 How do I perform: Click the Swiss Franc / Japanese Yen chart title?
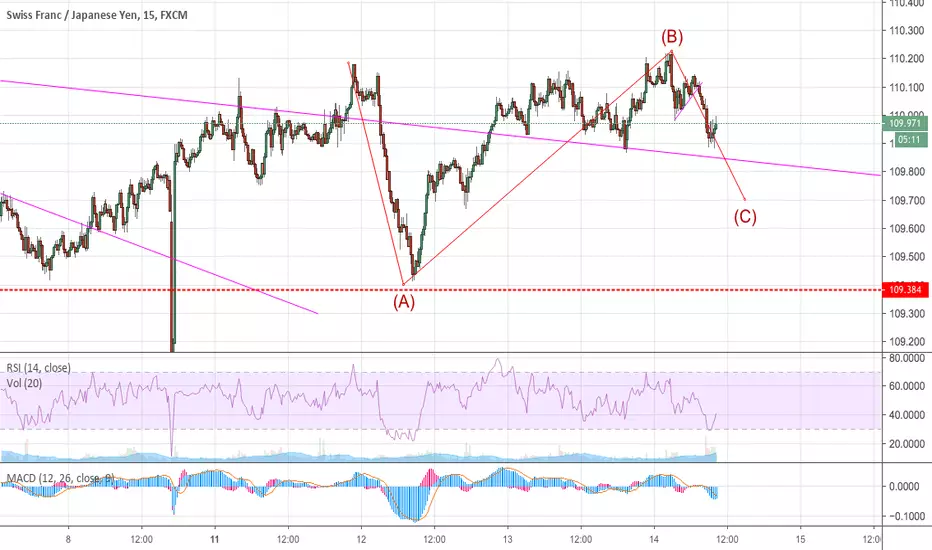pyautogui.click(x=97, y=15)
